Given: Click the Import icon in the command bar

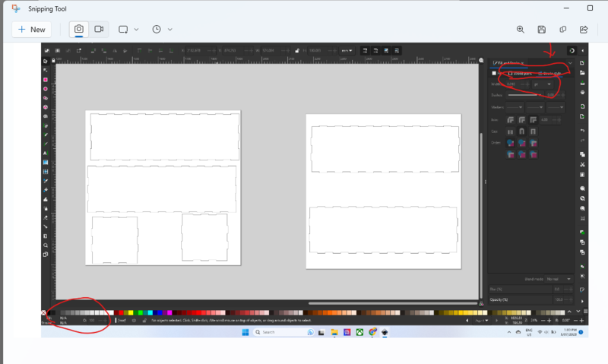Looking at the screenshot, I should tap(582, 106).
